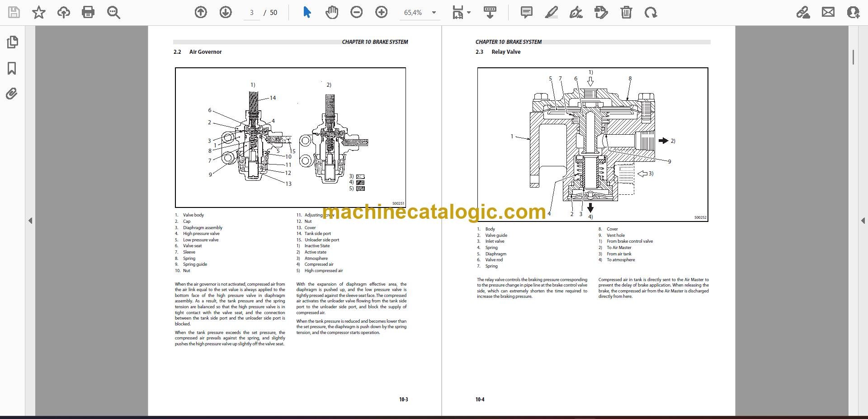Share the document with others
The width and height of the screenshot is (868, 419).
[853, 13]
